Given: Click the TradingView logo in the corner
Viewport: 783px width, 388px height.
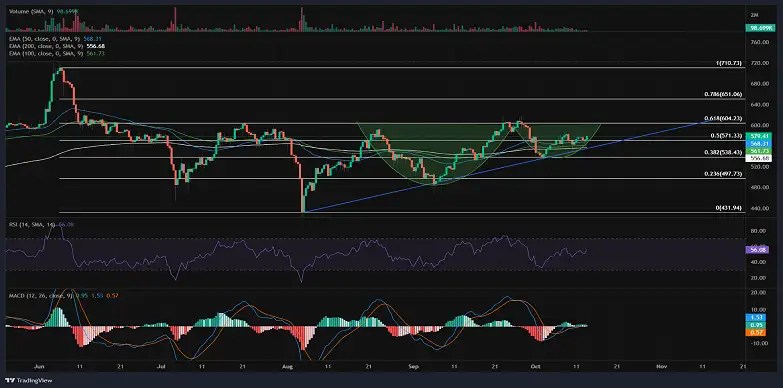Looking at the screenshot, I should pos(28,381).
